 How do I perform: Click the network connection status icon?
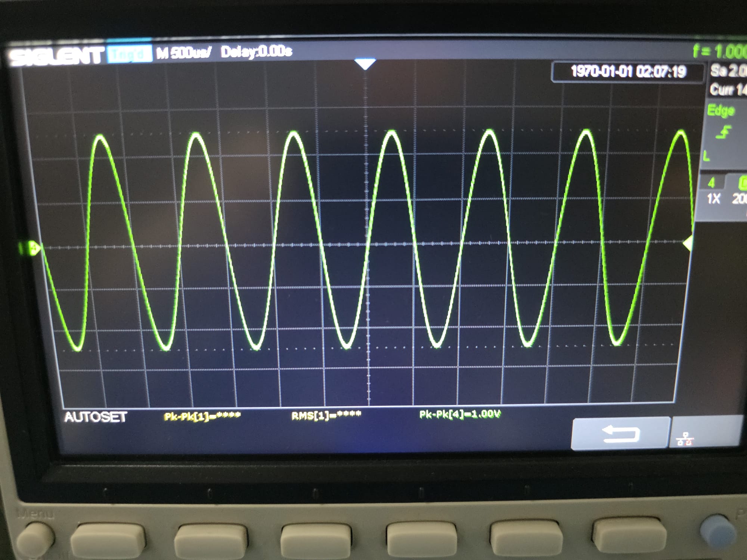[685, 439]
